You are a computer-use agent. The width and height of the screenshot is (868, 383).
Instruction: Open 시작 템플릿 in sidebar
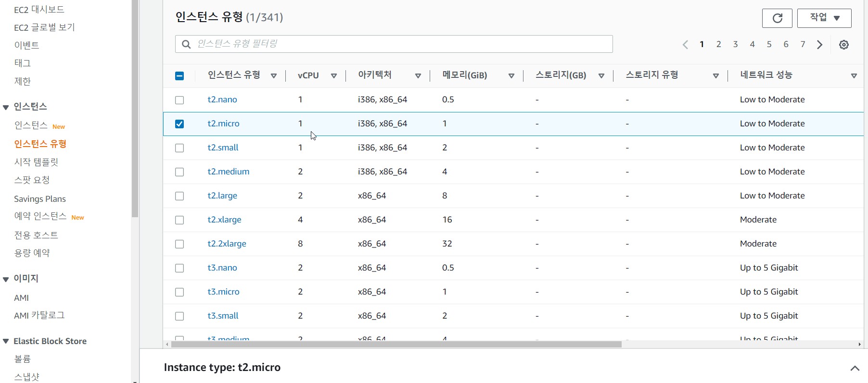pos(36,162)
